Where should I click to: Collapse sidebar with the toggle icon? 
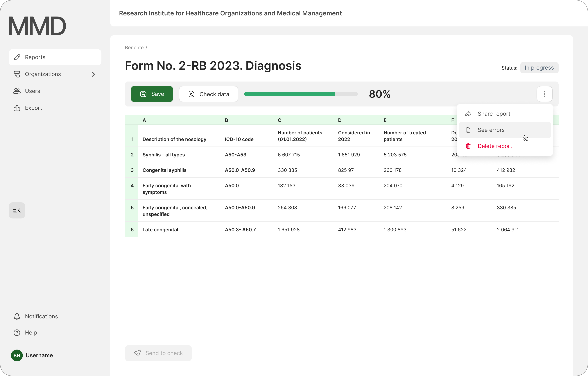pos(17,210)
